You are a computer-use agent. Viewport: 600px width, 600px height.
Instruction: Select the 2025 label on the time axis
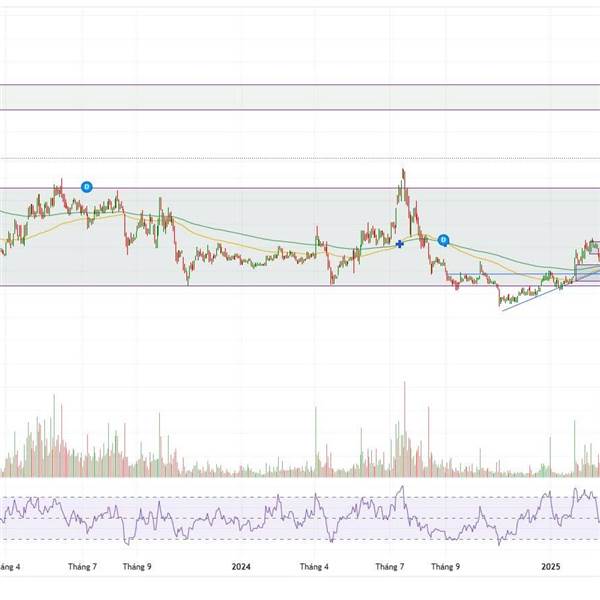551,566
